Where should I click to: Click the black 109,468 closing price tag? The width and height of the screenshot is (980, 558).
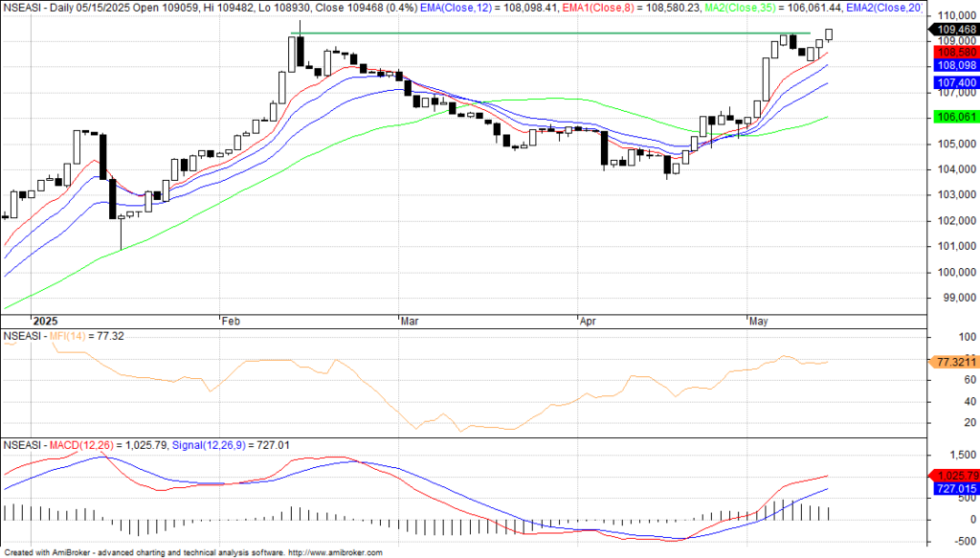(951, 30)
